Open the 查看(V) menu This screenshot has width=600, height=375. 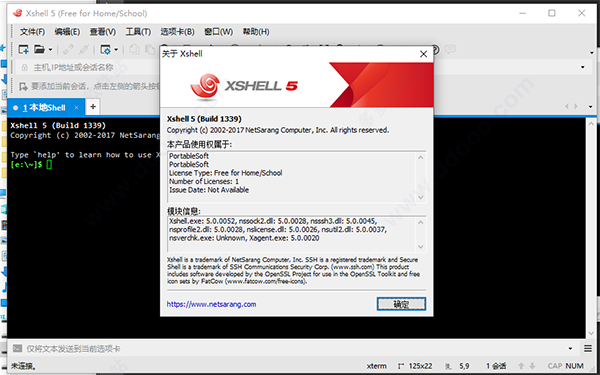103,32
